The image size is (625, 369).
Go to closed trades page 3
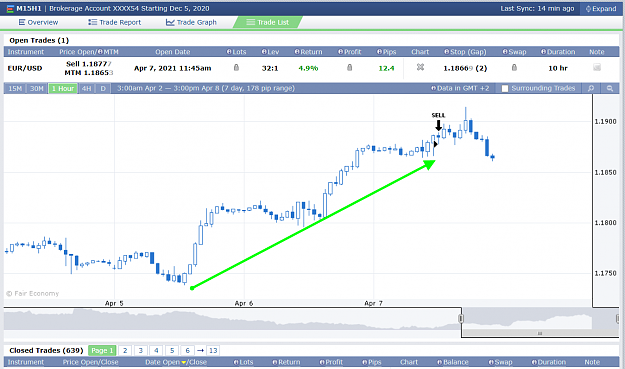[x=140, y=351]
